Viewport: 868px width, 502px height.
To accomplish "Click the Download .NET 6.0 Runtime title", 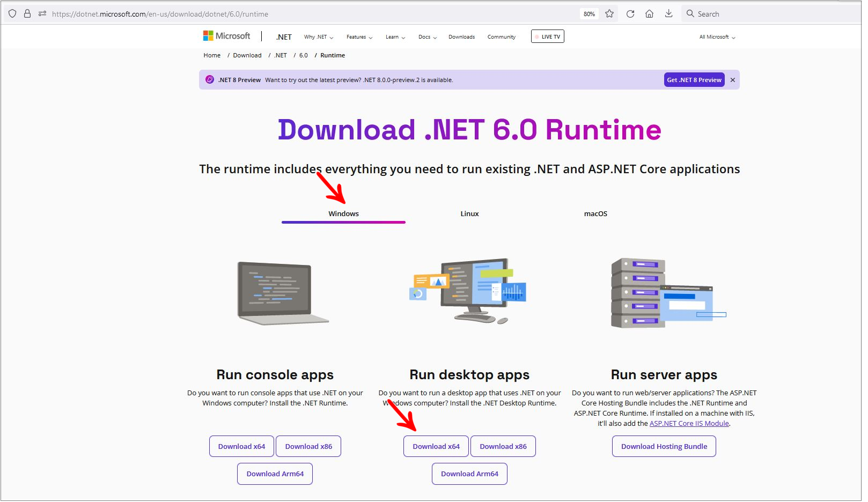I will [x=469, y=130].
